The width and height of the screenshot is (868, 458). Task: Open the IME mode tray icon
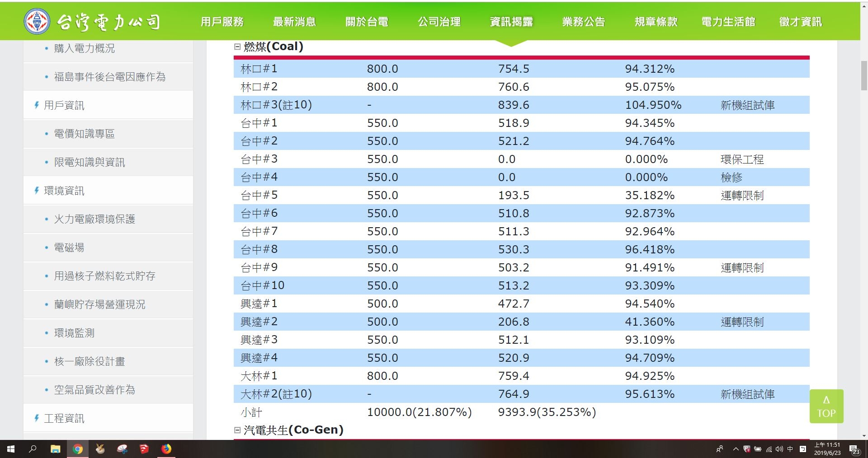point(803,449)
